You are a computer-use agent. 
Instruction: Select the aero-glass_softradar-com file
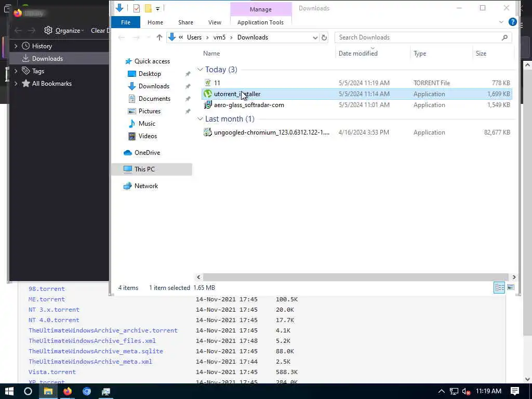[249, 105]
